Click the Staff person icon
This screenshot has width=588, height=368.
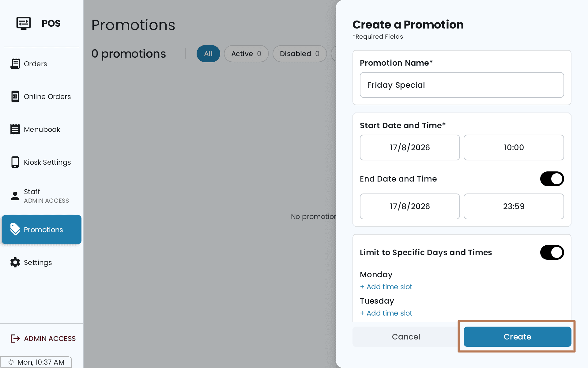[x=15, y=196]
